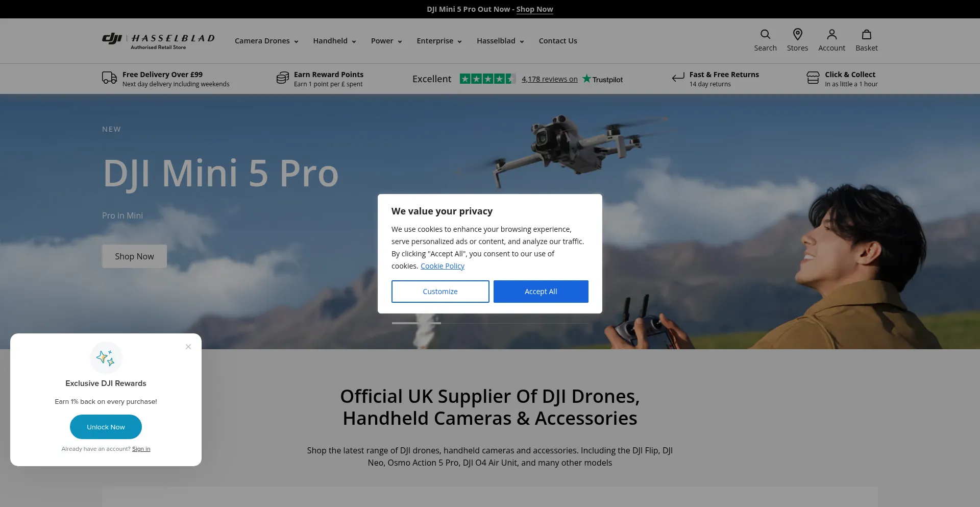Viewport: 980px width, 507px height.
Task: Click the Click & Collect text
Action: pos(850,75)
